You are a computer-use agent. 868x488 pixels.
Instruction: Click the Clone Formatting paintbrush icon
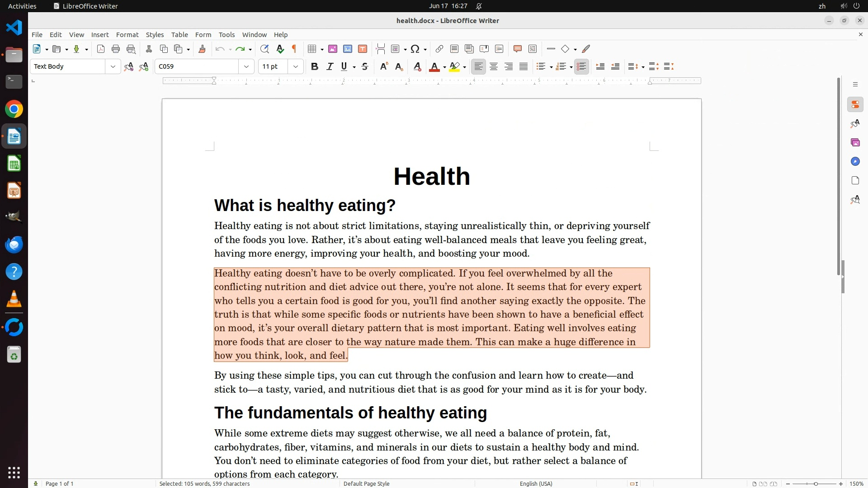[x=202, y=49]
